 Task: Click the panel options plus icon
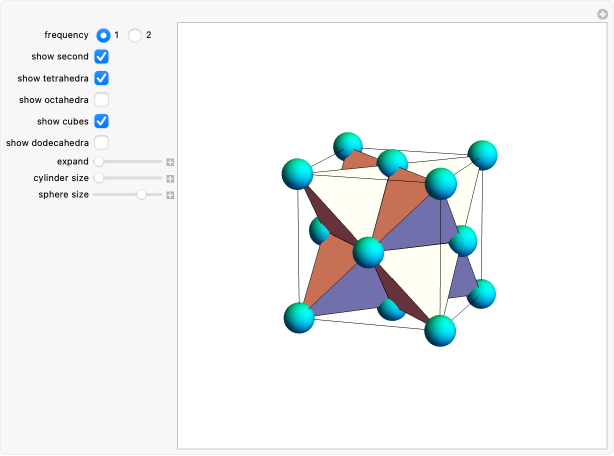point(602,14)
